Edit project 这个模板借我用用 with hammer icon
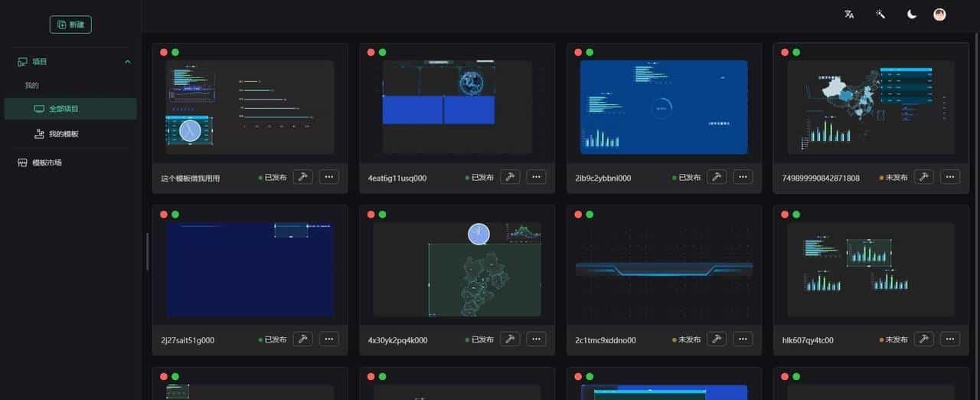Image resolution: width=980 pixels, height=400 pixels. [302, 177]
